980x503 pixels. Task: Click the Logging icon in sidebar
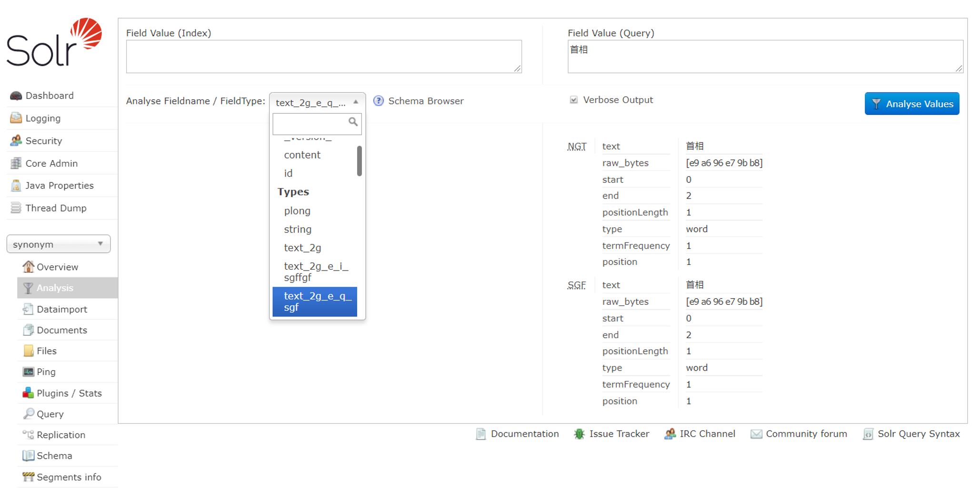coord(16,118)
